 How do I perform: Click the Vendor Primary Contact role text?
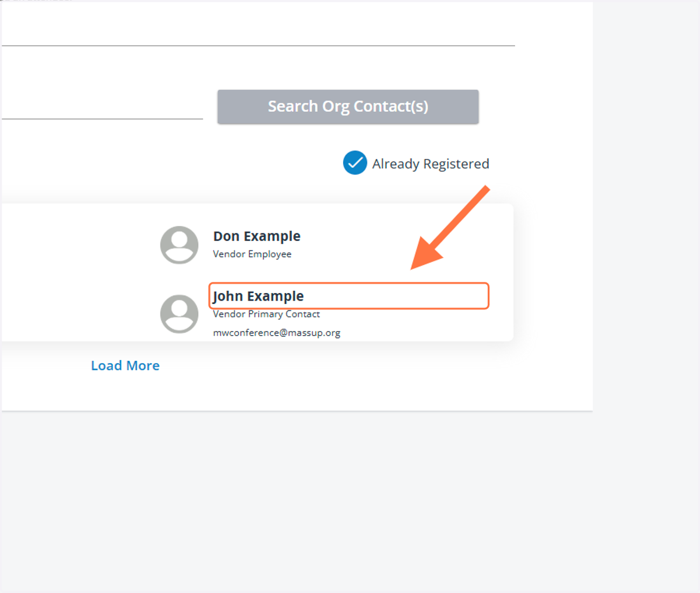266,314
